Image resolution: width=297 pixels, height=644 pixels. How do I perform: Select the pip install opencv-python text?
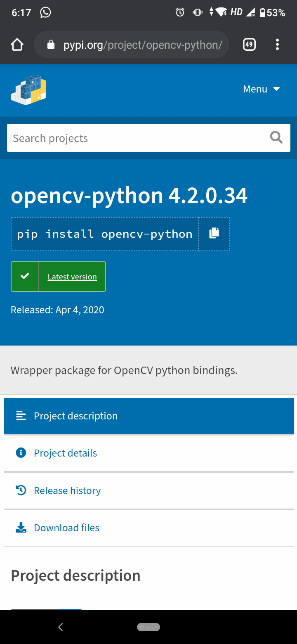click(x=105, y=234)
